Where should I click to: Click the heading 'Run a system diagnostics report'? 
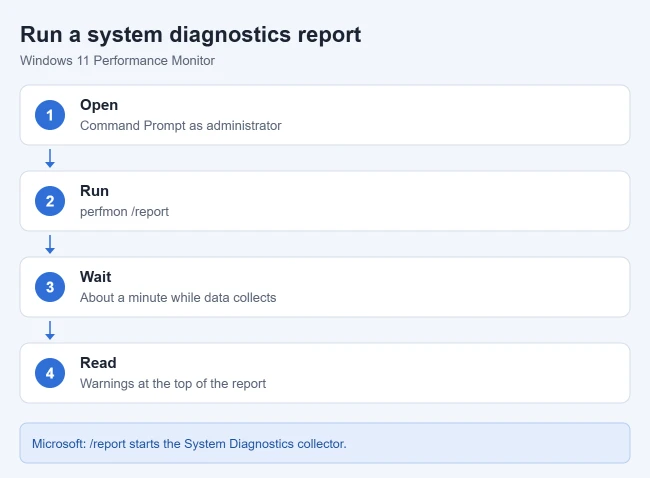pos(191,34)
